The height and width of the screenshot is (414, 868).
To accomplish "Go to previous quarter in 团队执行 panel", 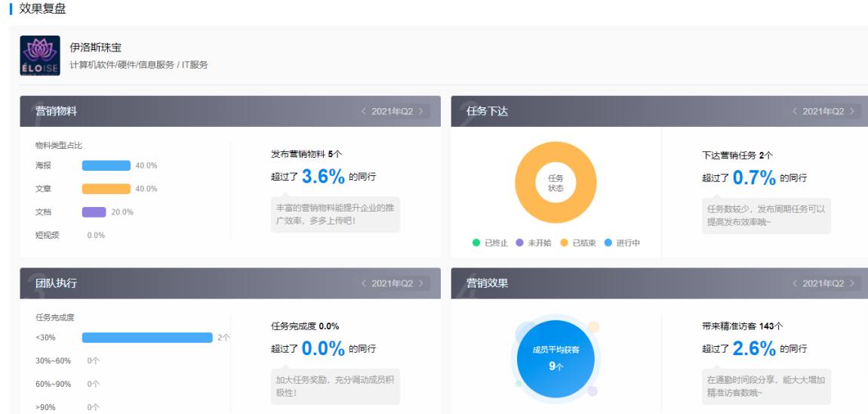I will pos(363,284).
